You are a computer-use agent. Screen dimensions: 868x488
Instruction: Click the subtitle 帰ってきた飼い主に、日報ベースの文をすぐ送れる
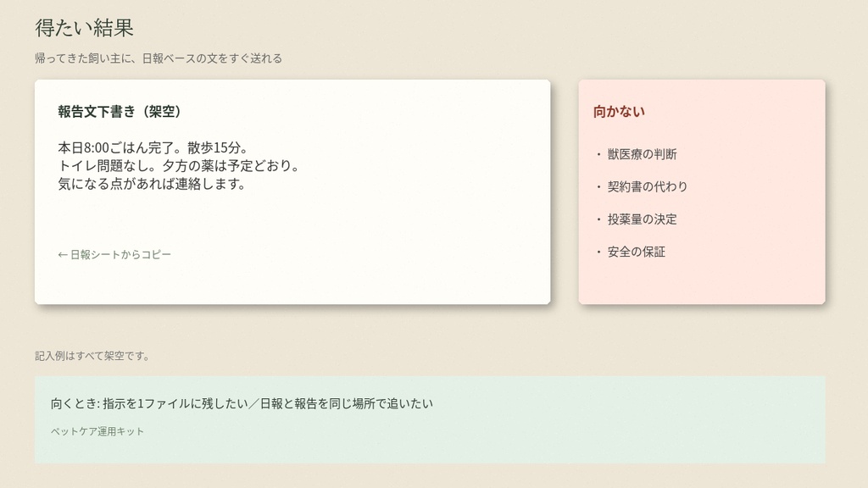[x=159, y=58]
